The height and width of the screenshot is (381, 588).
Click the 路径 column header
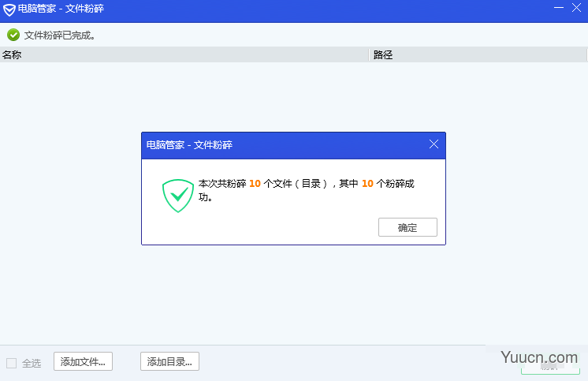coord(478,54)
